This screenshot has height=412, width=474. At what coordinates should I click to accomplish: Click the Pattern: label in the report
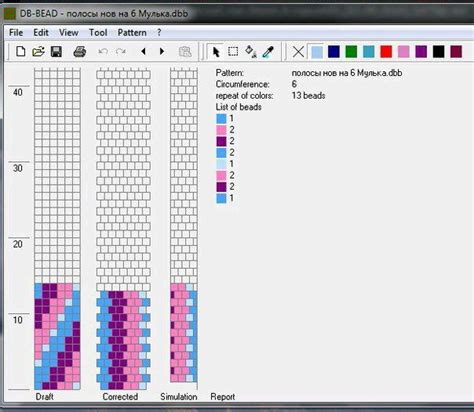click(229, 73)
